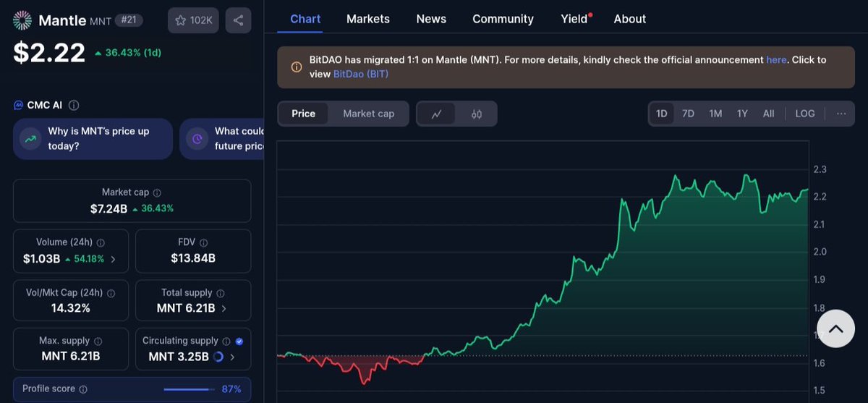Select 1M time range
Viewport: 868px width, 403px height.
[715, 114]
